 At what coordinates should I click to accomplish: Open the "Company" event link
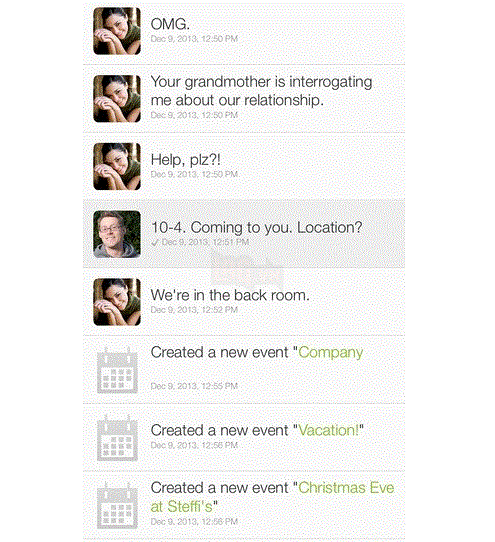point(330,353)
